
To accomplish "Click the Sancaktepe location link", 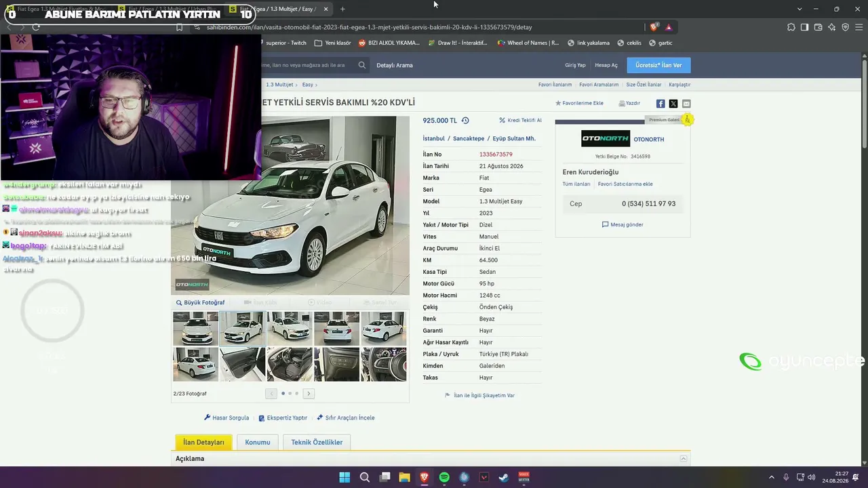I will point(469,138).
